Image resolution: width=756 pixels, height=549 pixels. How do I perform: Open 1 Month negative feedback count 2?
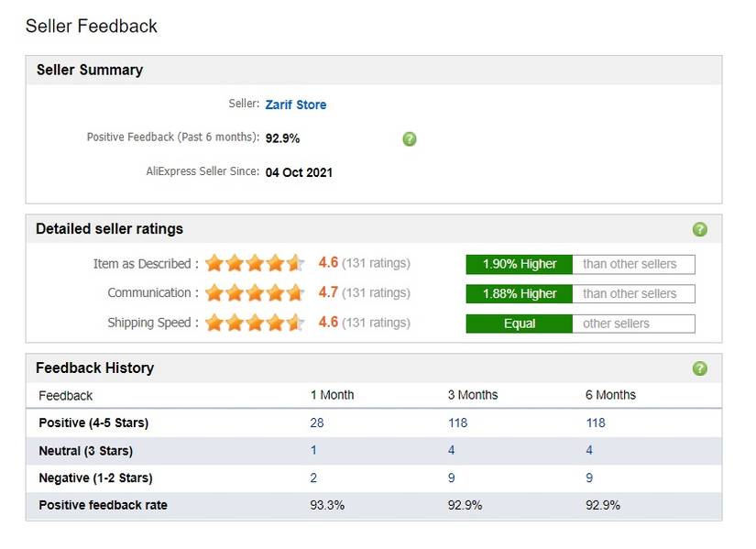(313, 478)
